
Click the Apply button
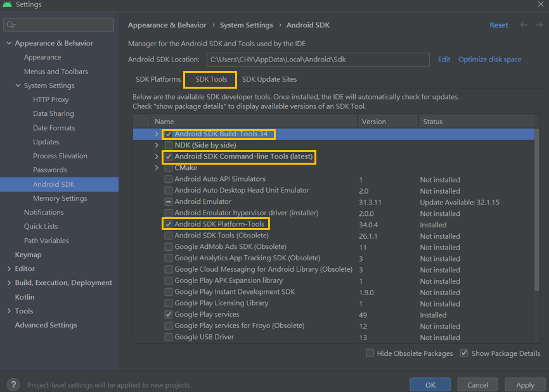click(525, 384)
